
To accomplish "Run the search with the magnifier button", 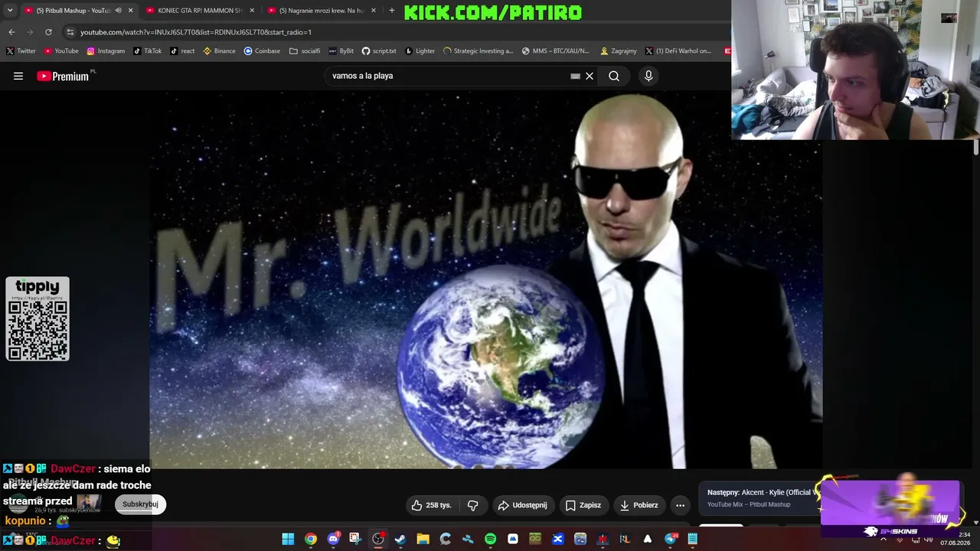I will point(614,76).
